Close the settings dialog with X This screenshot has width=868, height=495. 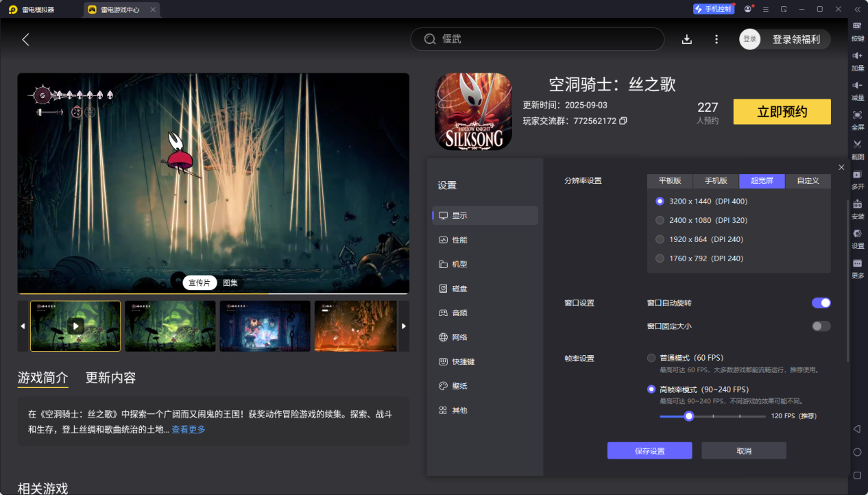coord(841,167)
